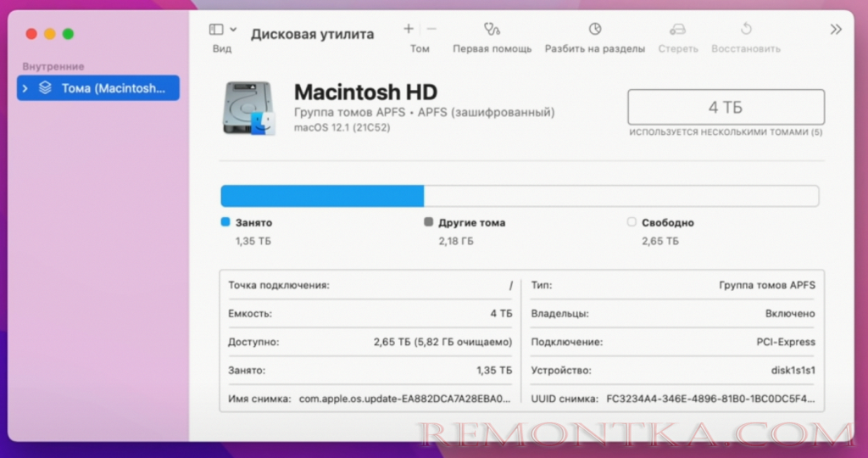Viewport: 868px width, 458px height.
Task: Click the 2,18 ГБ other volumes value
Action: coord(456,242)
